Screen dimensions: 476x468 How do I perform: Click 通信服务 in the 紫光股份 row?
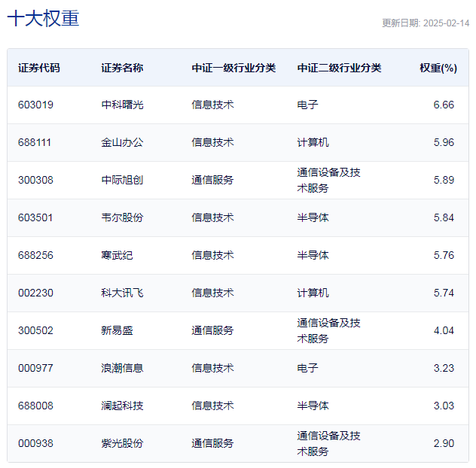(x=212, y=443)
